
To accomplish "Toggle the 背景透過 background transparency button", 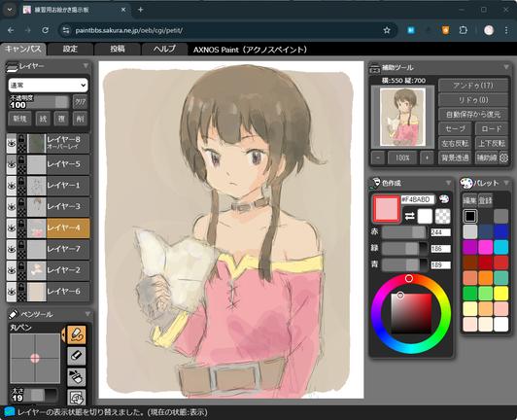I will click(455, 157).
